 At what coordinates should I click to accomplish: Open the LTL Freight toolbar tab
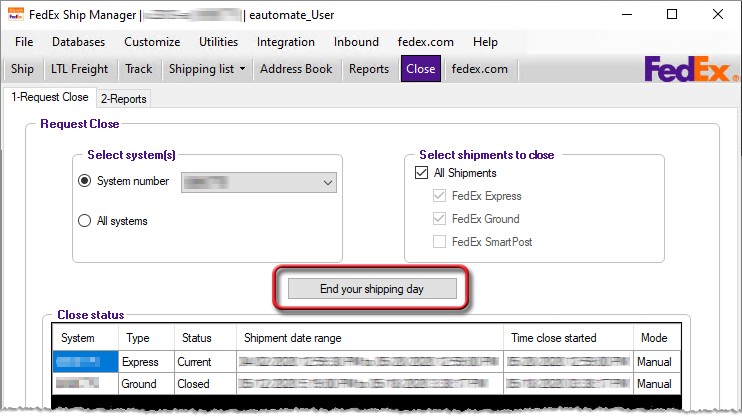[80, 69]
